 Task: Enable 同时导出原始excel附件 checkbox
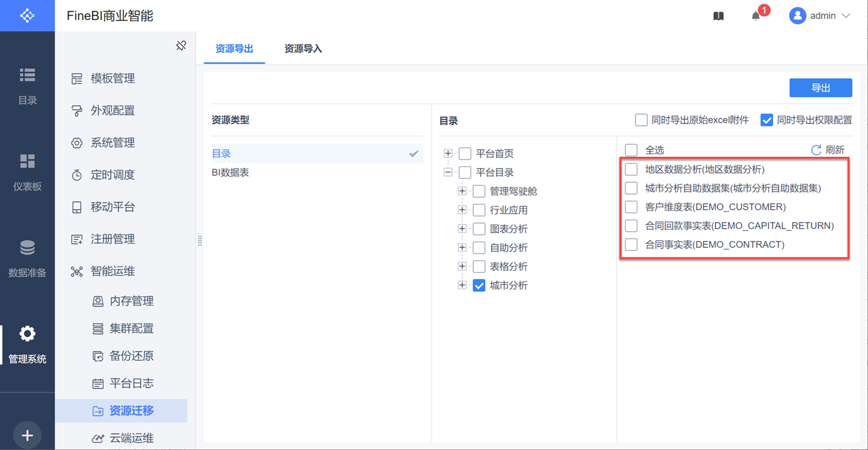click(x=641, y=120)
